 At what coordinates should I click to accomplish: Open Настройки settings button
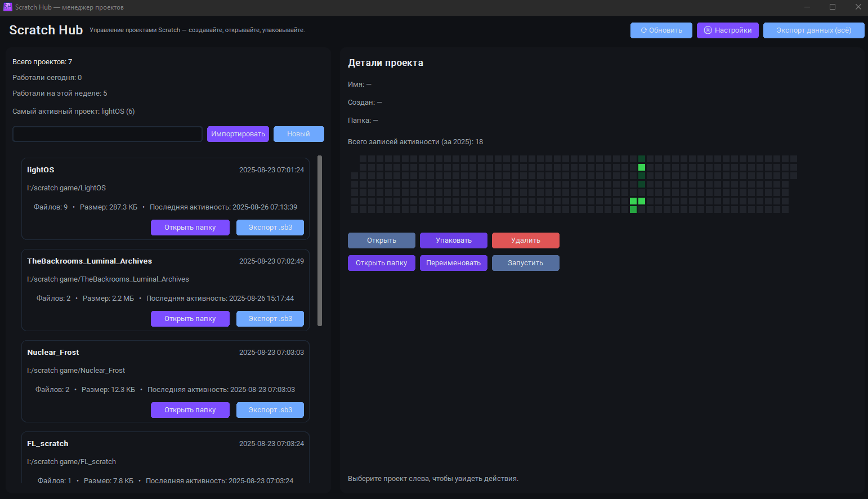point(728,30)
